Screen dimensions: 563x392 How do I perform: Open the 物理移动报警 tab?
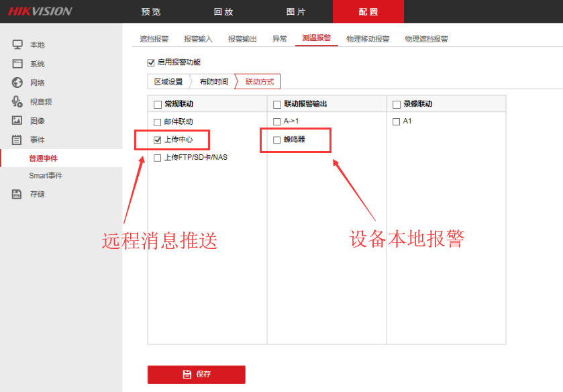click(368, 39)
